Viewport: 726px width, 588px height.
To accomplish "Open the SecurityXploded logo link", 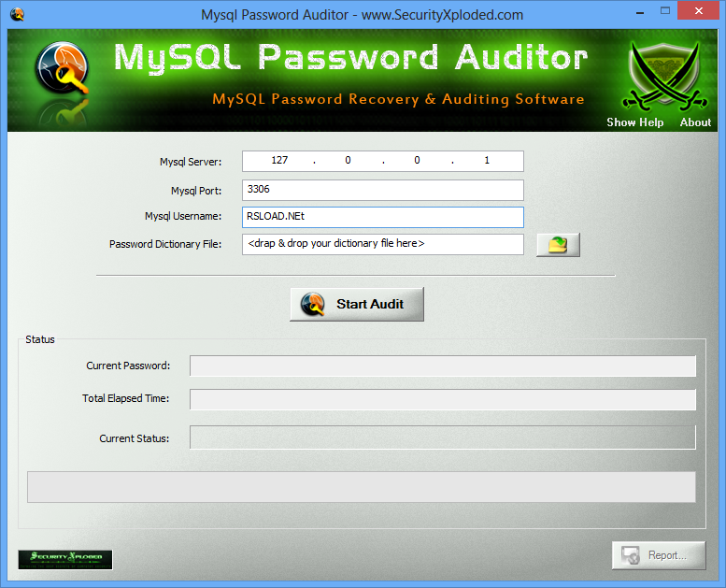I will click(65, 559).
